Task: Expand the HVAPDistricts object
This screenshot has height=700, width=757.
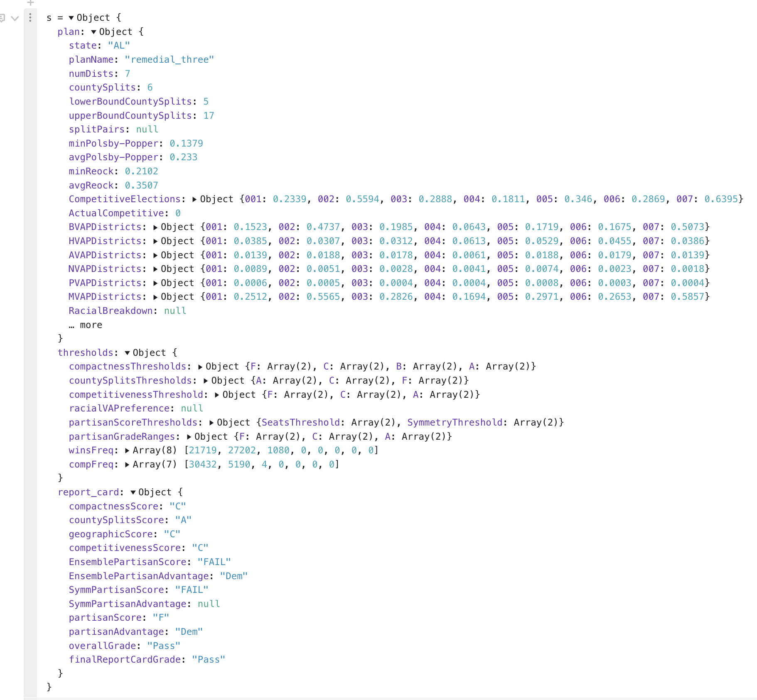Action: (155, 241)
